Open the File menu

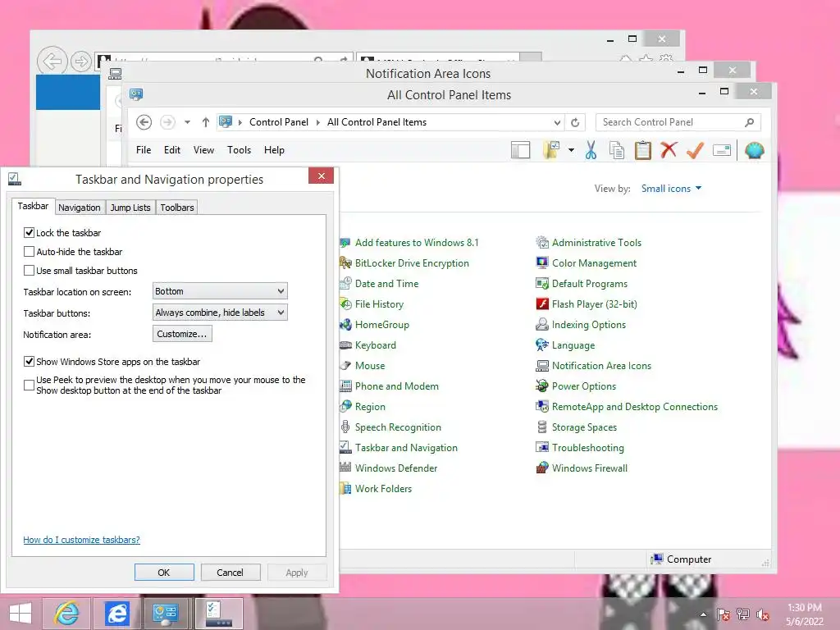point(144,150)
